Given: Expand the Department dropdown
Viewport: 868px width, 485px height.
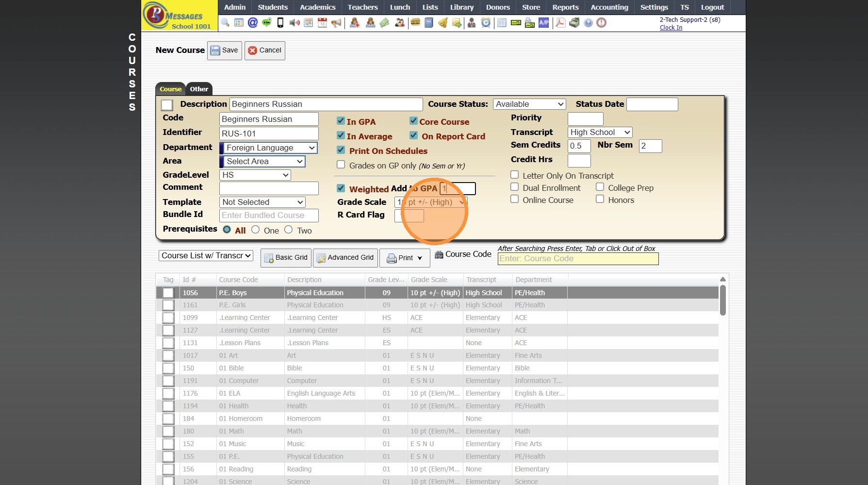Looking at the screenshot, I should [x=269, y=148].
